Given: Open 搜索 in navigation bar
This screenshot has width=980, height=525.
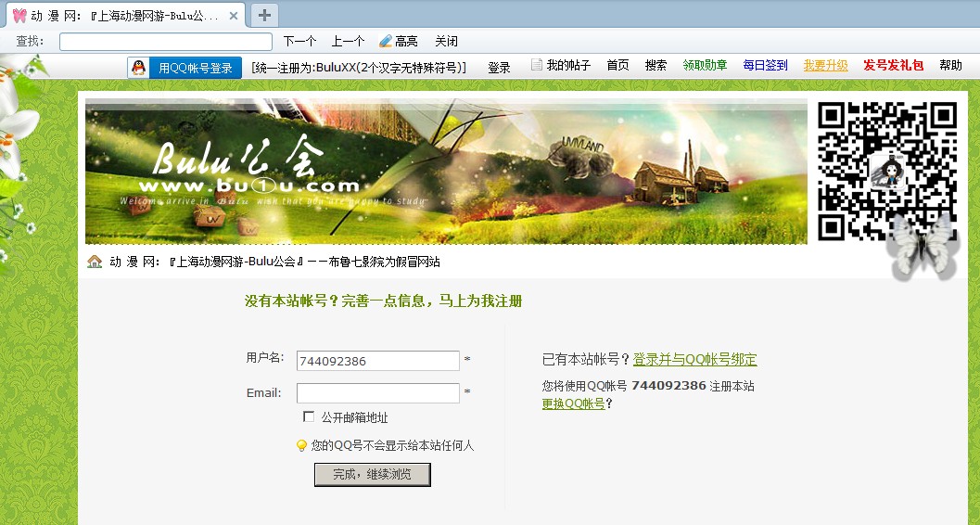Looking at the screenshot, I should coord(655,65).
